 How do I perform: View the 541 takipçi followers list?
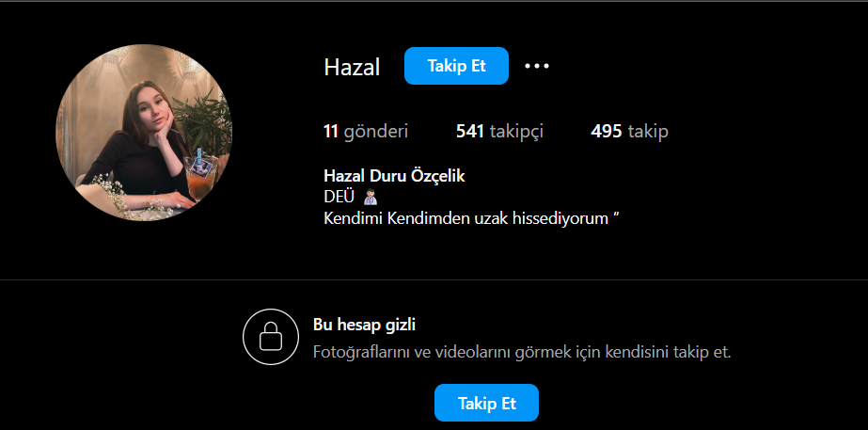pos(499,132)
